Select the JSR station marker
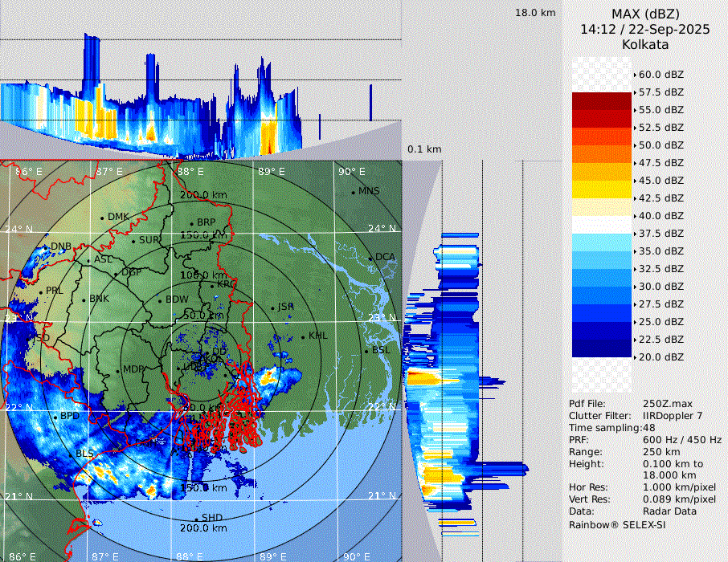This screenshot has width=728, height=562. (272, 307)
